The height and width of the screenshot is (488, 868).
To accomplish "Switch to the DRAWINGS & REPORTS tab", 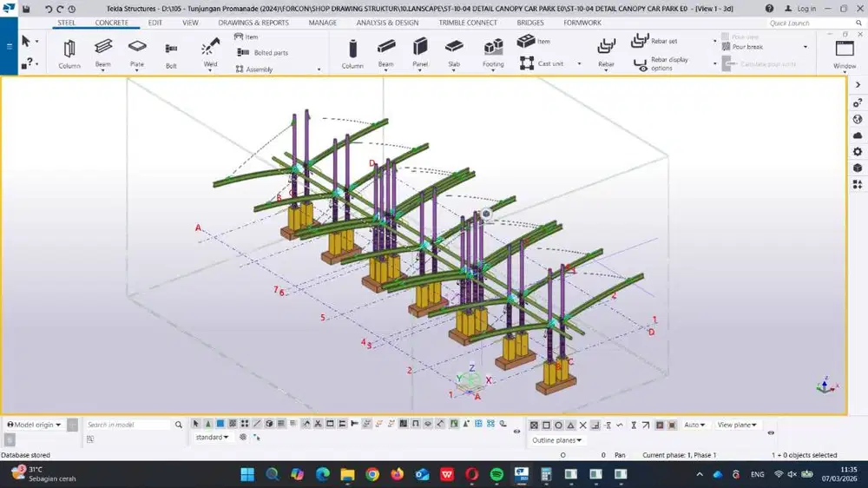I will click(x=253, y=23).
